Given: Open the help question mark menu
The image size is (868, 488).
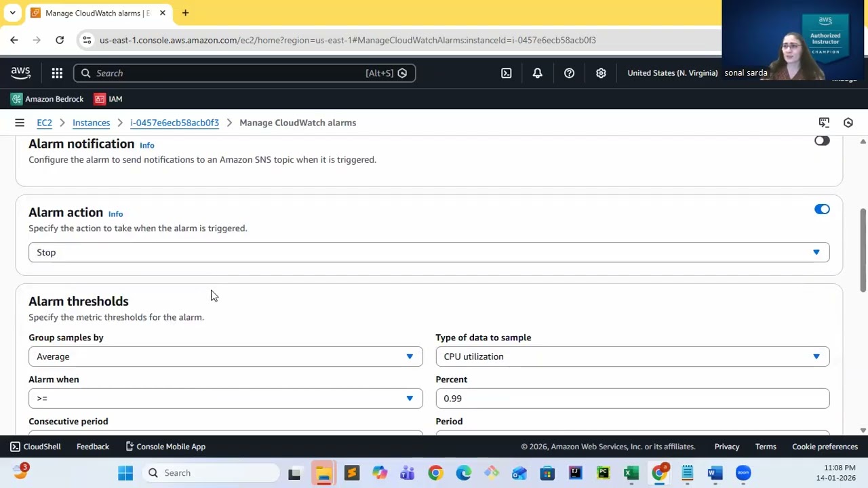Looking at the screenshot, I should tap(569, 73).
